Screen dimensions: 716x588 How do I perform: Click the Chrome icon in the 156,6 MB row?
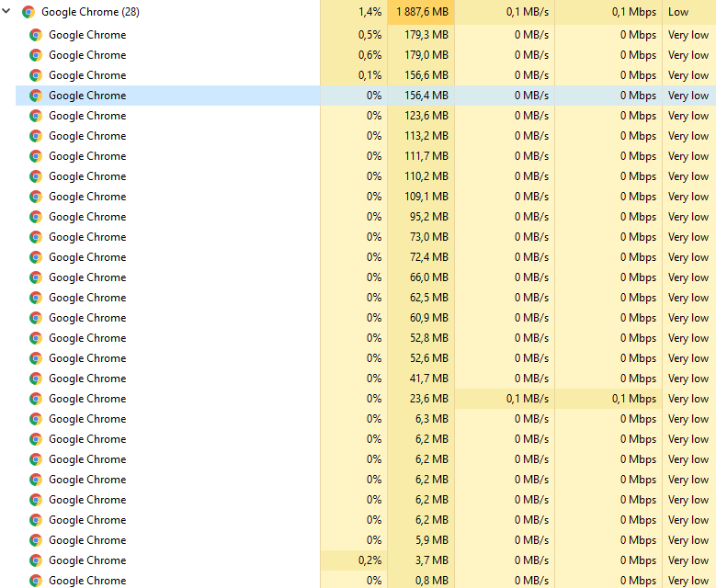[36, 75]
